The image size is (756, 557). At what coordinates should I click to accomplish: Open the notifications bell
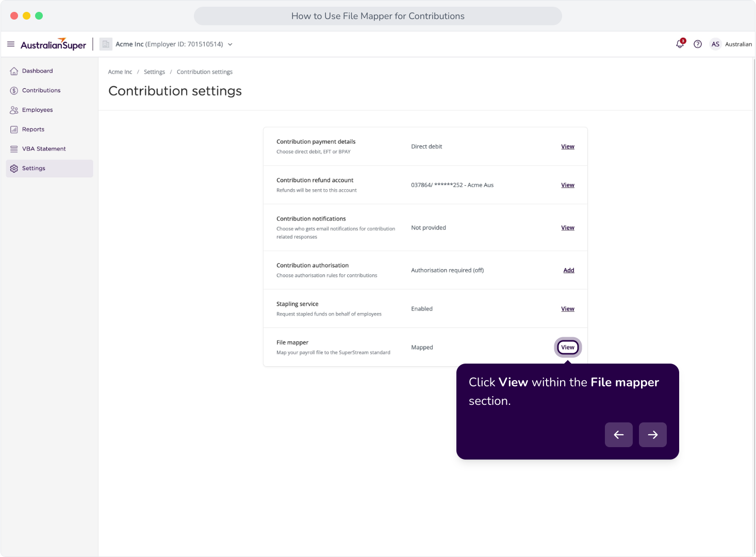680,44
